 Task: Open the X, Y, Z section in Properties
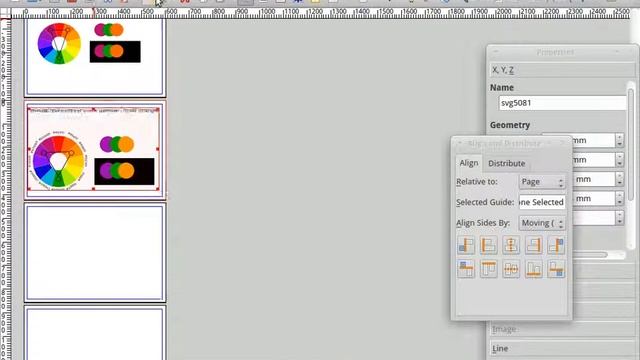562,70
